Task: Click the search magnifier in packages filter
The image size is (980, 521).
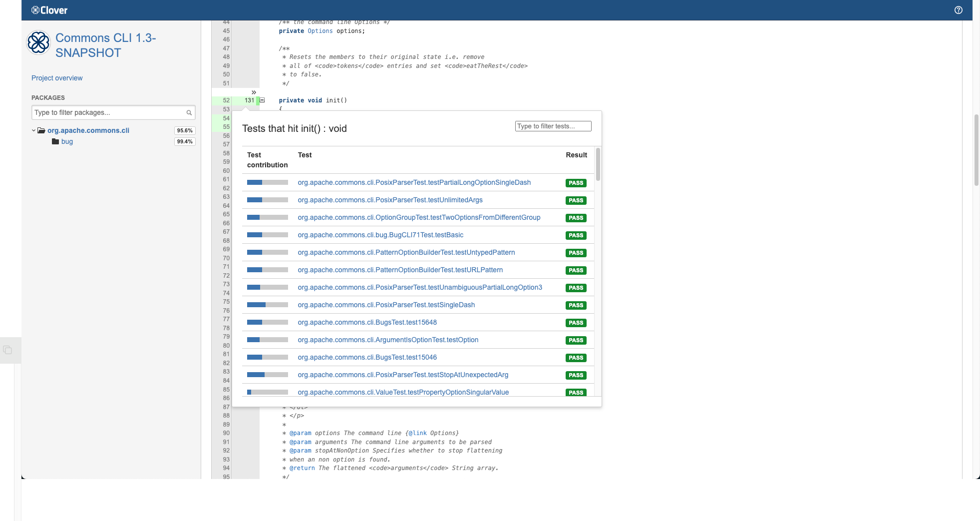Action: pyautogui.click(x=189, y=113)
